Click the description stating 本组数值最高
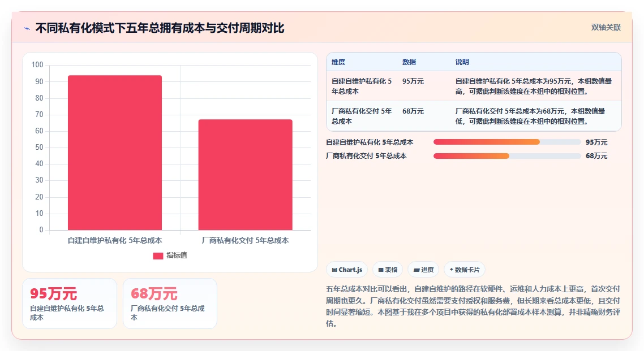 pyautogui.click(x=534, y=86)
